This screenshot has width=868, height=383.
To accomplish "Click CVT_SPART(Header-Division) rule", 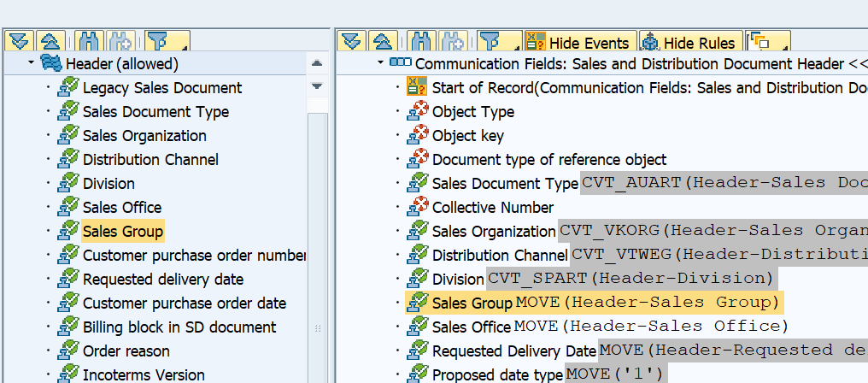I will click(x=630, y=278).
